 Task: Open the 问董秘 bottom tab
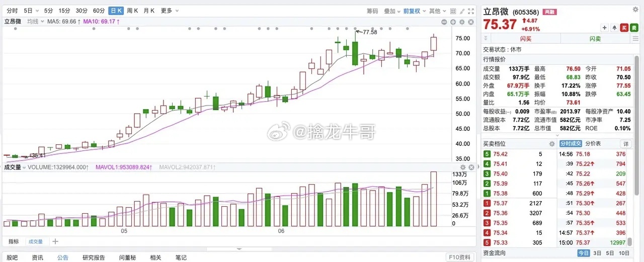coord(127,257)
